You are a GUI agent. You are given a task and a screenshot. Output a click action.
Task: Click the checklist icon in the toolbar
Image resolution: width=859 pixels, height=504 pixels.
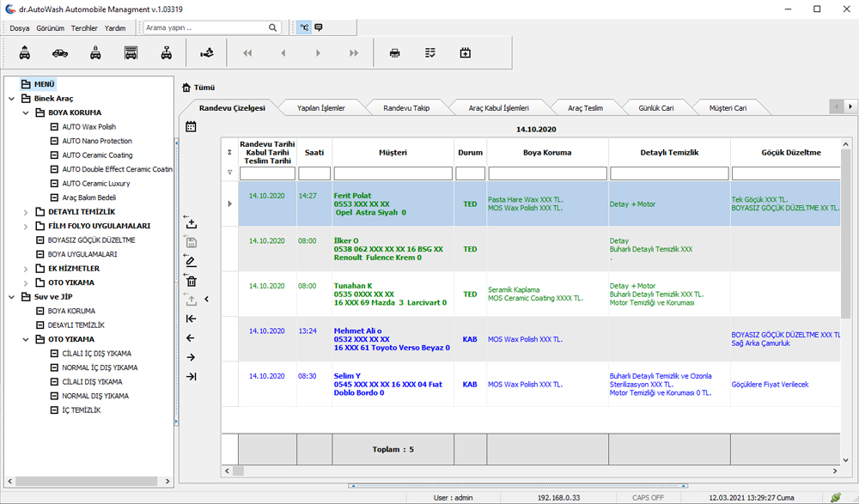pos(430,53)
